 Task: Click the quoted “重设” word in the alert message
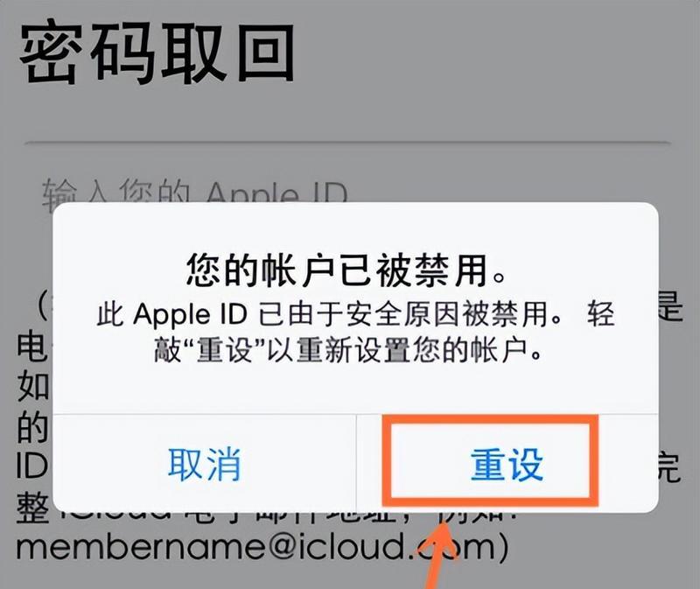[225, 350]
